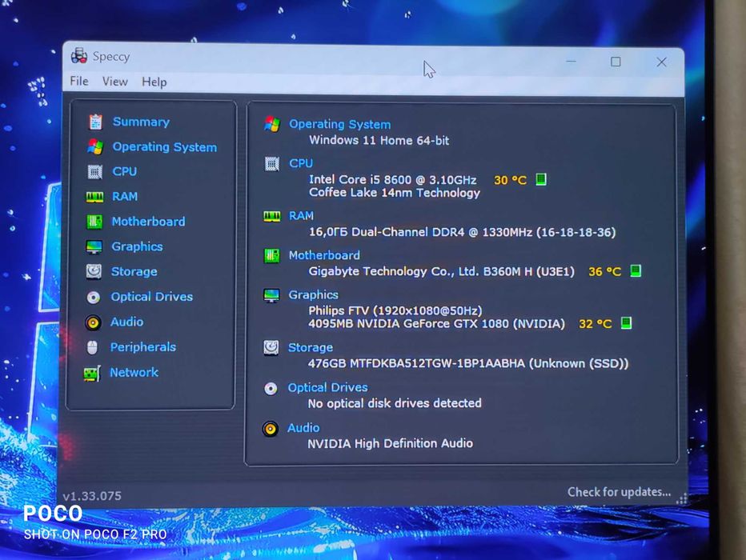This screenshot has height=560, width=746.
Task: Click the Optical Drives heading link in summary
Action: tap(328, 388)
